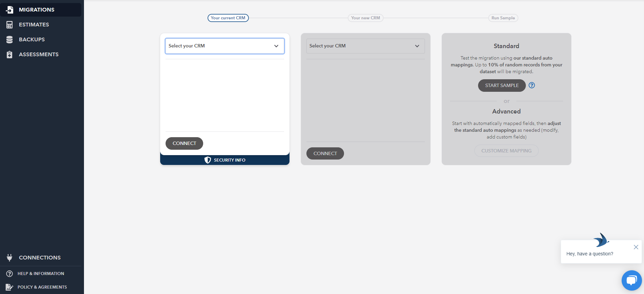This screenshot has height=294, width=644.
Task: Click the Customize Mapping button
Action: point(507,151)
